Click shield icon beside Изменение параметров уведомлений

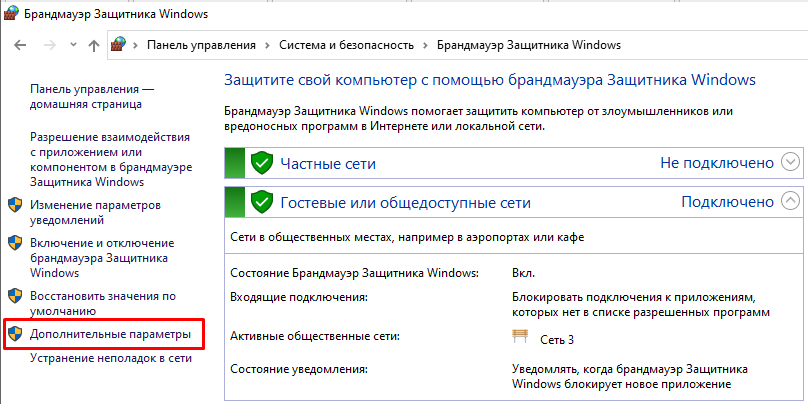[14, 205]
